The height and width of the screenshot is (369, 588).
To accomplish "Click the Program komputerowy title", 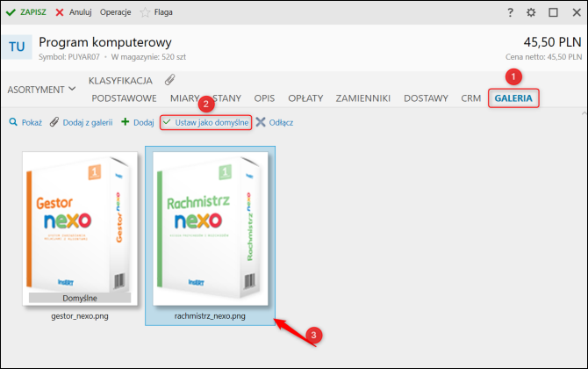I will (x=105, y=42).
